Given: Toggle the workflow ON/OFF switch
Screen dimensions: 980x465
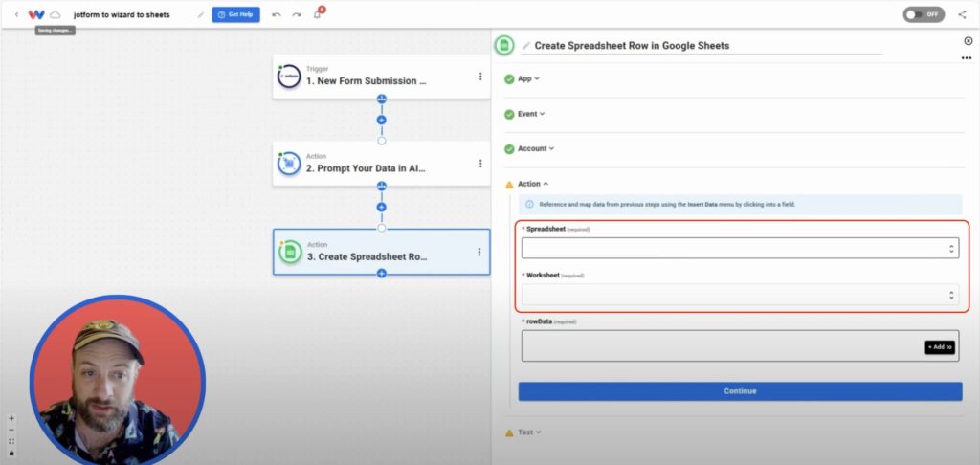Looking at the screenshot, I should point(924,14).
